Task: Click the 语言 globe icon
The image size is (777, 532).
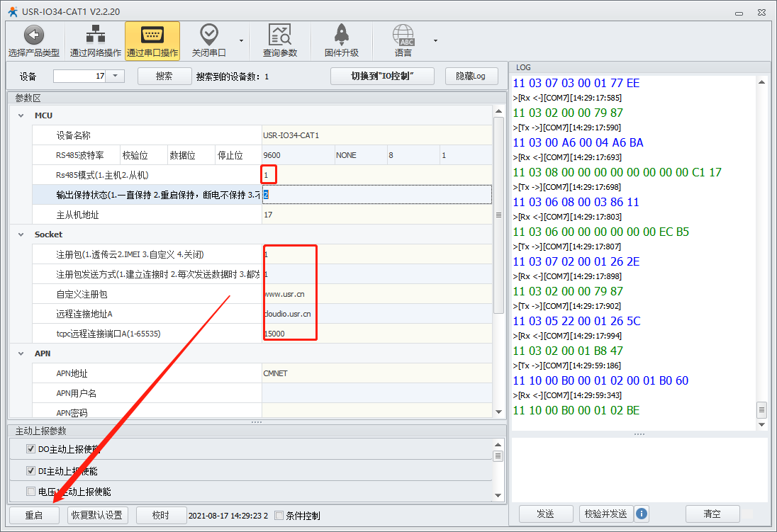Action: pos(403,35)
